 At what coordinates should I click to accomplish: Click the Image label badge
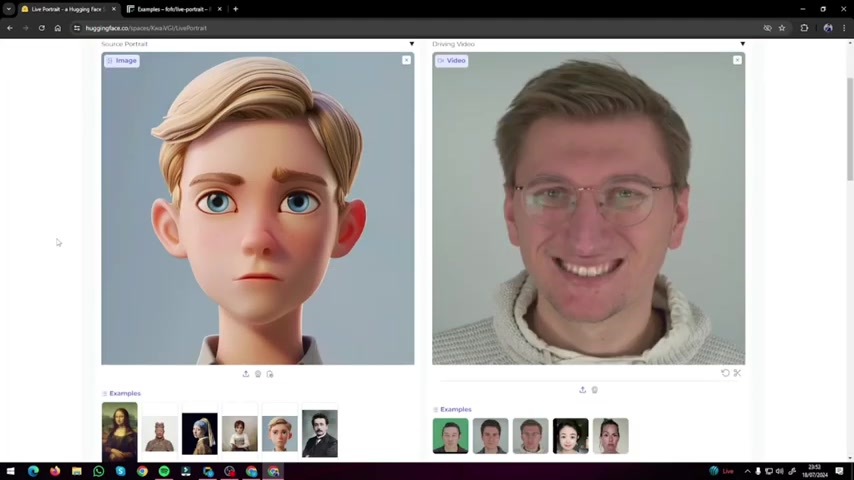[x=122, y=60]
